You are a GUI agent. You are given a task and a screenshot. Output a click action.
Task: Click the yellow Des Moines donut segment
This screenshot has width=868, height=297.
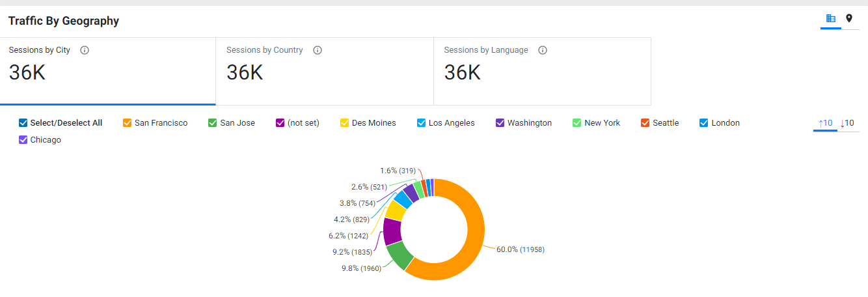396,210
